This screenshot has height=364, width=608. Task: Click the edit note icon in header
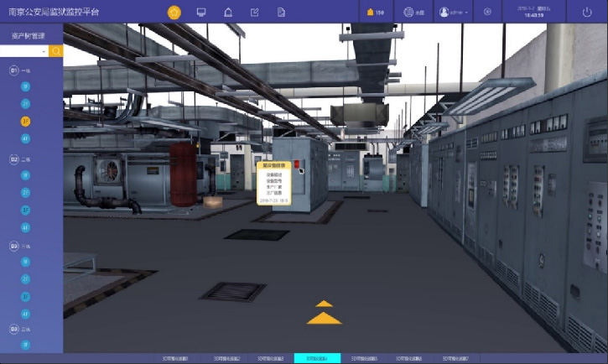(x=255, y=12)
